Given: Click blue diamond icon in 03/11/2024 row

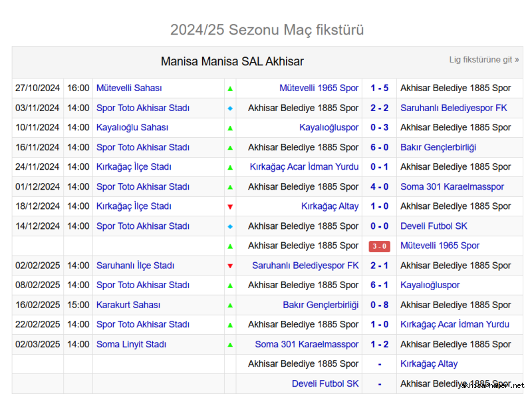Looking at the screenshot, I should point(230,108).
